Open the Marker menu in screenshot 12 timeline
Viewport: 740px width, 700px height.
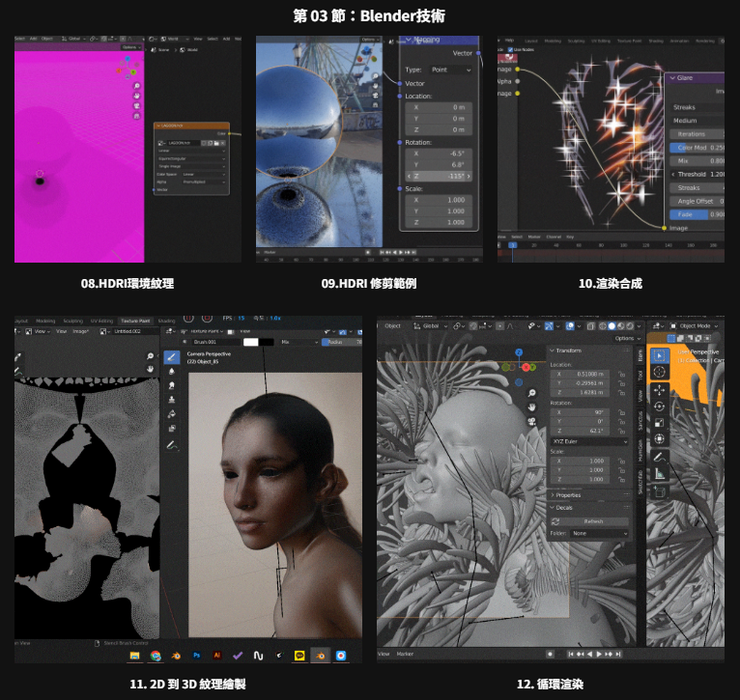point(405,654)
